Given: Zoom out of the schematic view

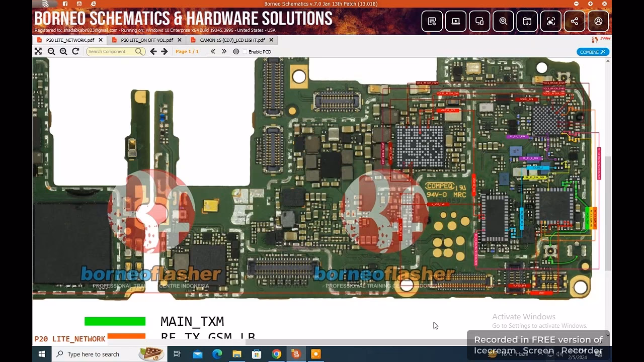Looking at the screenshot, I should coord(51,51).
